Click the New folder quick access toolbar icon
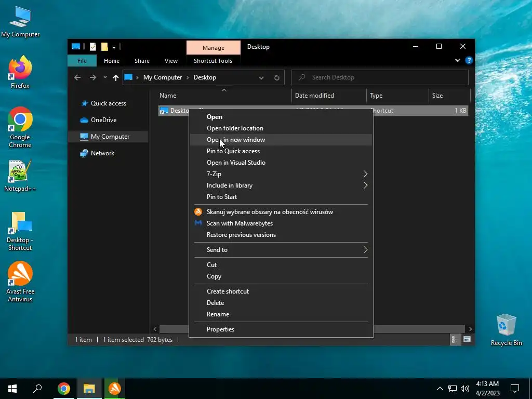Screen dimensions: 532x399 [104, 47]
